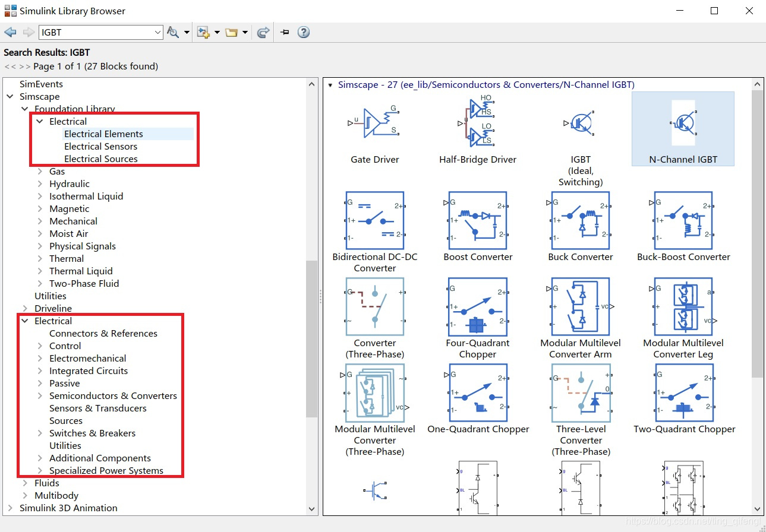Select Electrical Sources in the tree
766x532 pixels.
coord(100,159)
